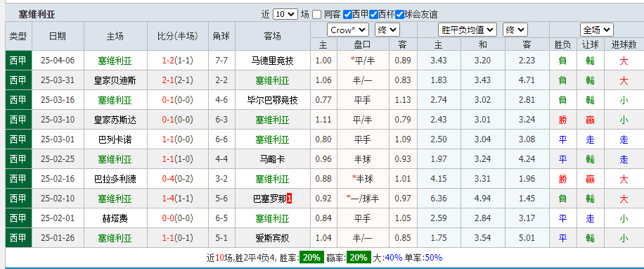Click corner count 7-7 in 25-04-06 row

(x=221, y=61)
